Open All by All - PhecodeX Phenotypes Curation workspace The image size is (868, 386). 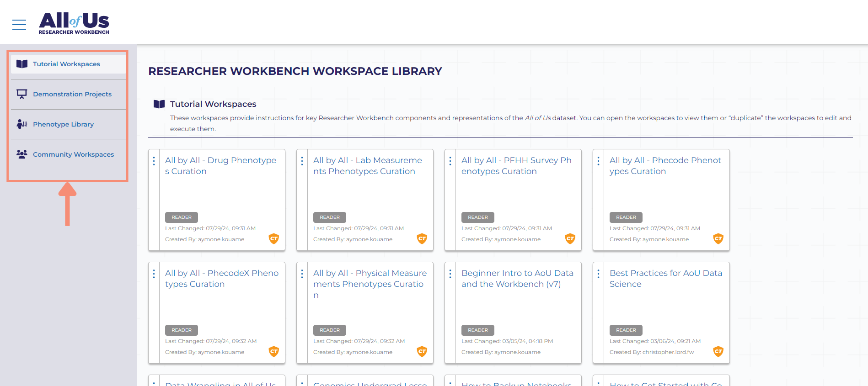tap(222, 279)
